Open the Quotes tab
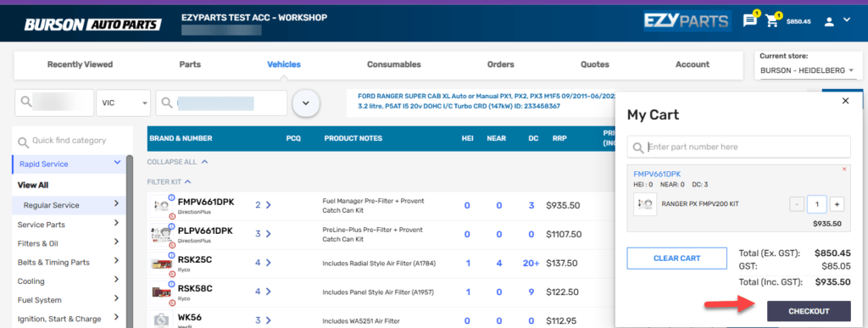This screenshot has height=328, width=868. (594, 64)
